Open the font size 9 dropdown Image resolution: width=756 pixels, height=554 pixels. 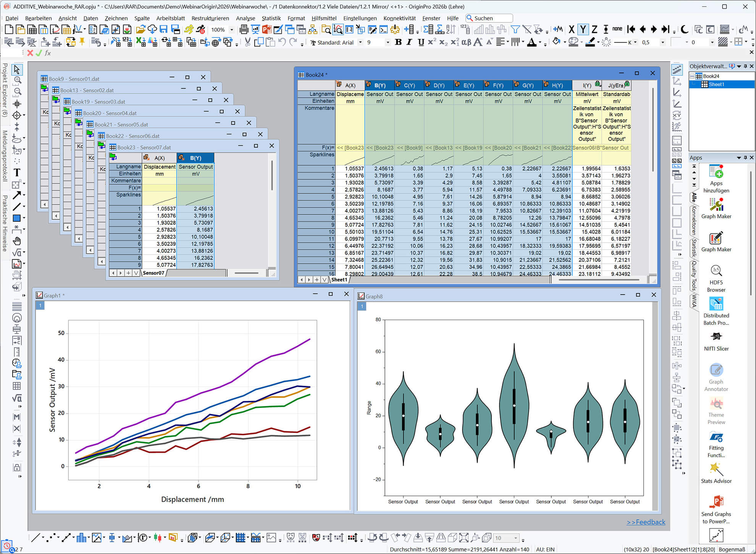click(x=388, y=42)
